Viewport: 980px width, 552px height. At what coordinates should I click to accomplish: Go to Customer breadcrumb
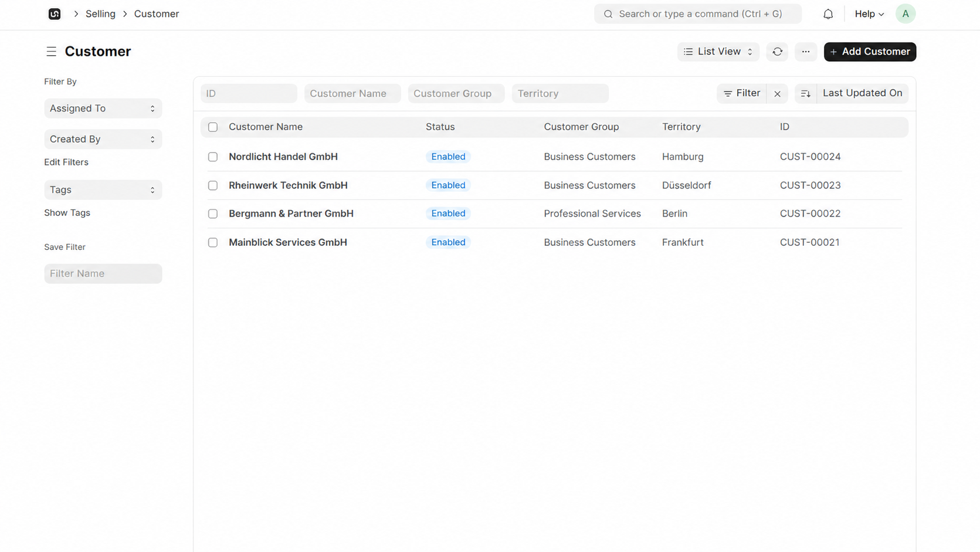157,14
